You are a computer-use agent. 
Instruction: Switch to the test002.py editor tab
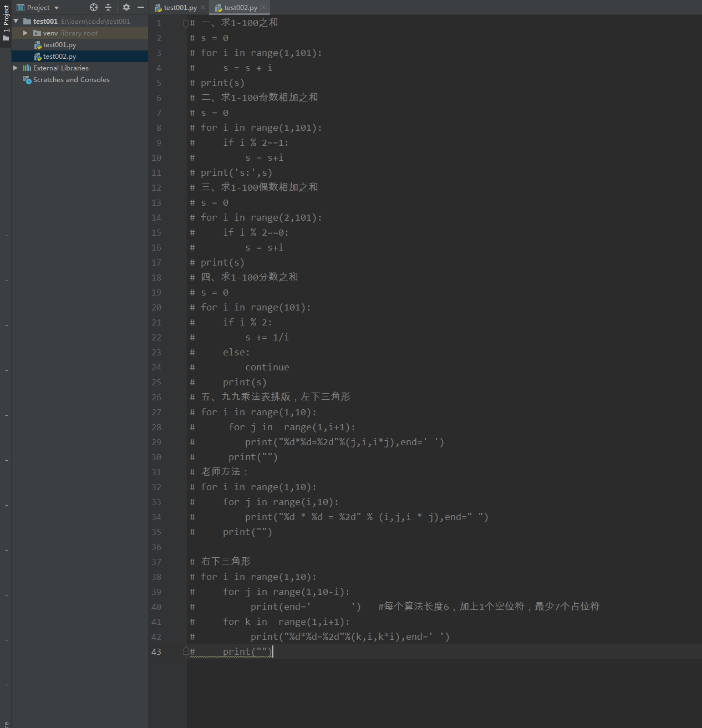(x=241, y=8)
